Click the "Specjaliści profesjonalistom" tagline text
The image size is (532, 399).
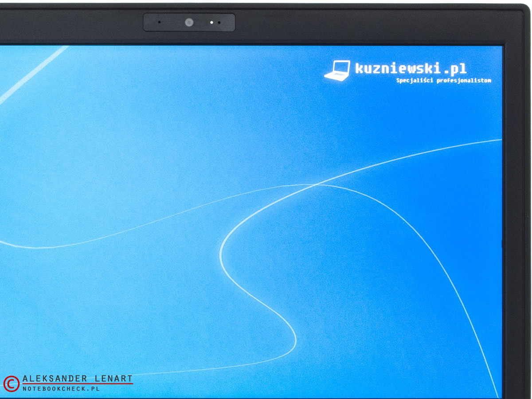(x=444, y=81)
